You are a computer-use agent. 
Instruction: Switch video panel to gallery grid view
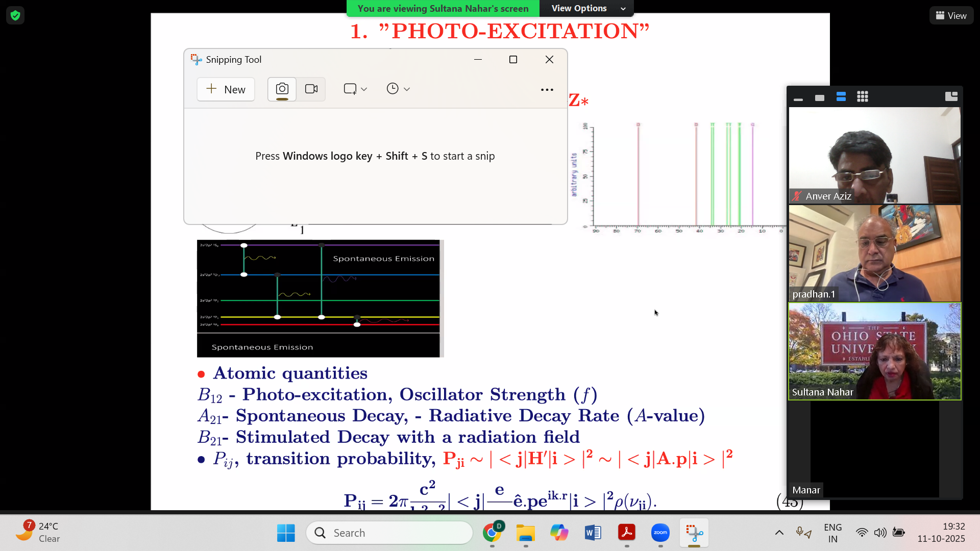point(862,97)
